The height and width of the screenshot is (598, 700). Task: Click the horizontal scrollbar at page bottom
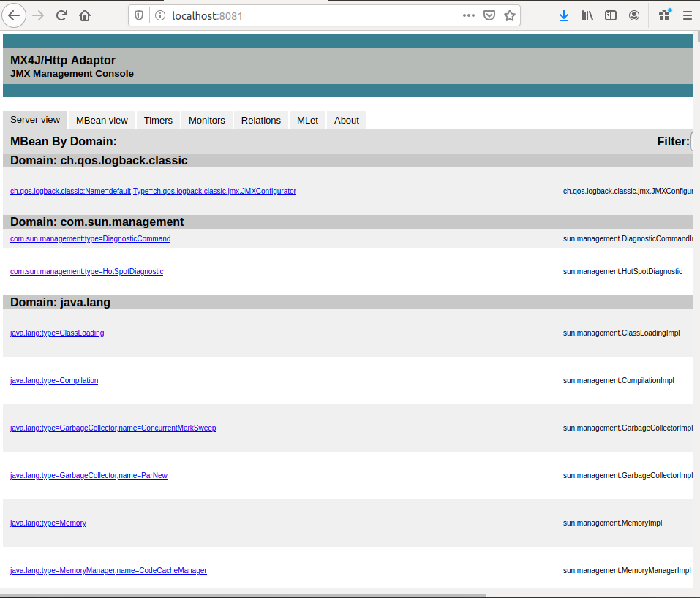click(x=244, y=595)
